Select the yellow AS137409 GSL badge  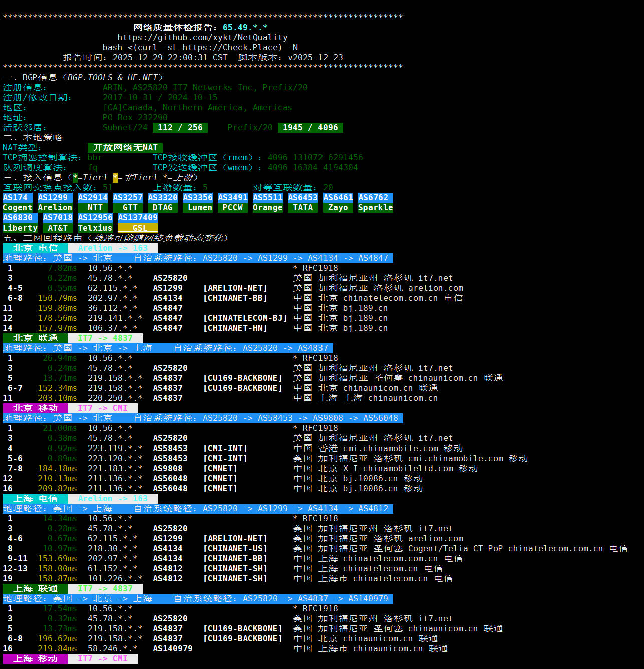coord(138,223)
